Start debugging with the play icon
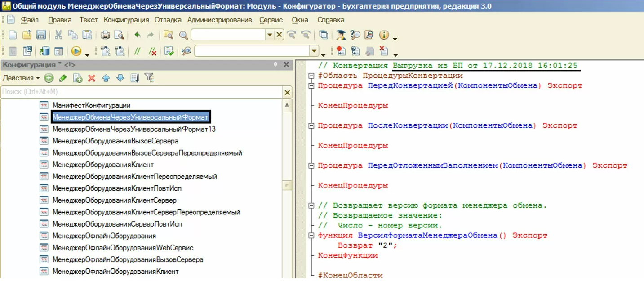 tap(76, 51)
